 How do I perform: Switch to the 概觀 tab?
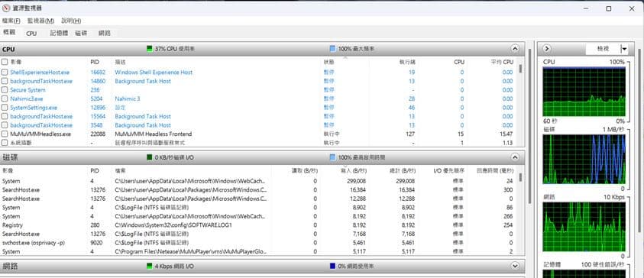(x=9, y=33)
